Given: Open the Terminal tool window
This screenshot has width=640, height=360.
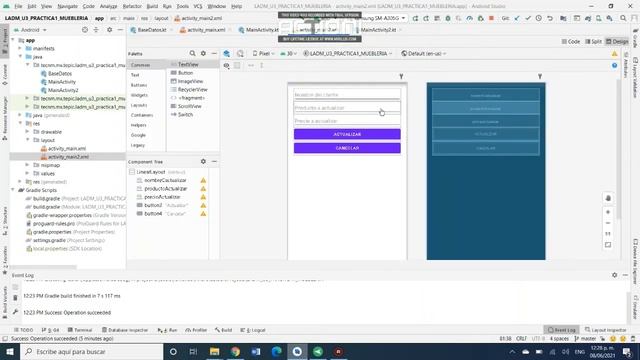Looking at the screenshot, I should tap(80, 330).
